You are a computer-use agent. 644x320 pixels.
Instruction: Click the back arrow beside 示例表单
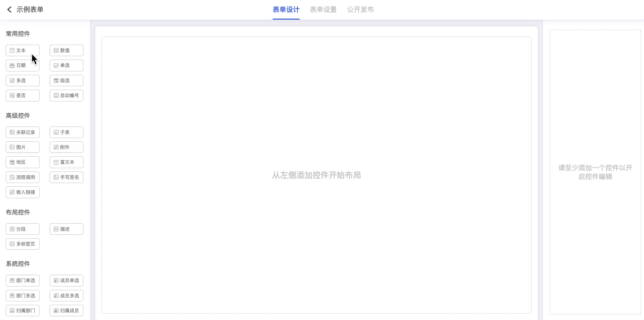click(x=9, y=9)
